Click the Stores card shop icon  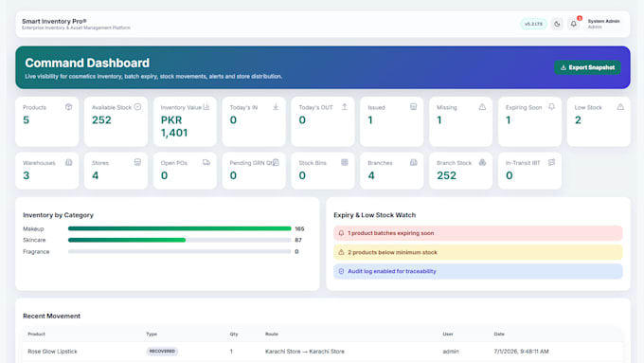pyautogui.click(x=137, y=162)
